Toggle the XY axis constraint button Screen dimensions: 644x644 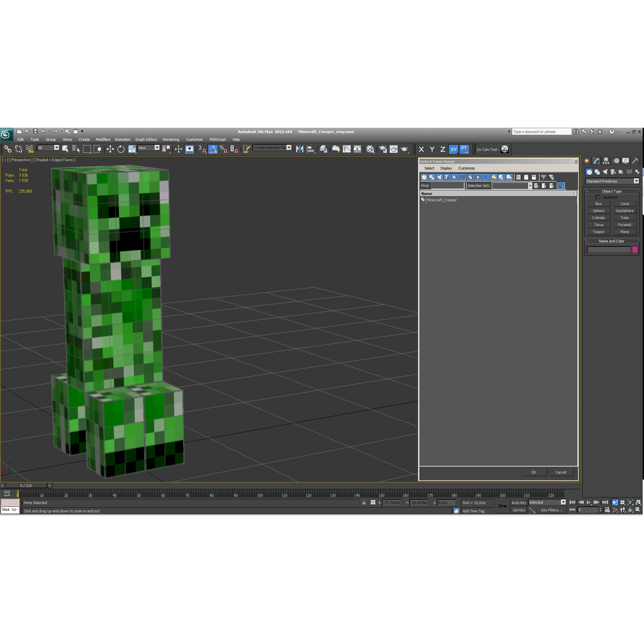[453, 149]
